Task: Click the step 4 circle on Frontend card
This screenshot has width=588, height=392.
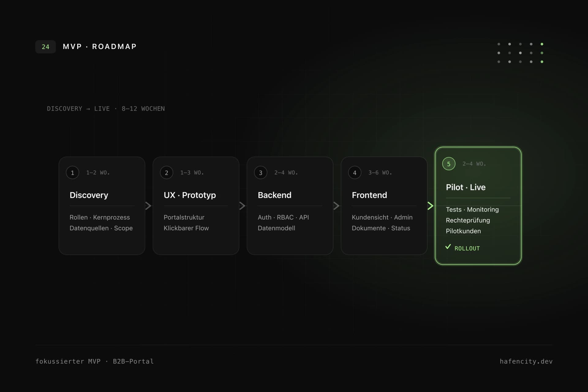Action: coord(355,173)
